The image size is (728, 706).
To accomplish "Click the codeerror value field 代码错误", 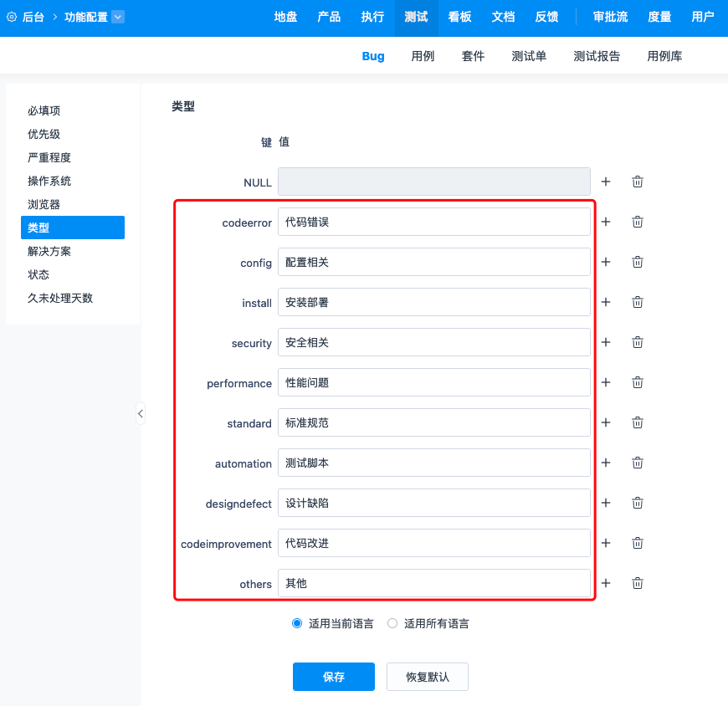I will tap(434, 222).
